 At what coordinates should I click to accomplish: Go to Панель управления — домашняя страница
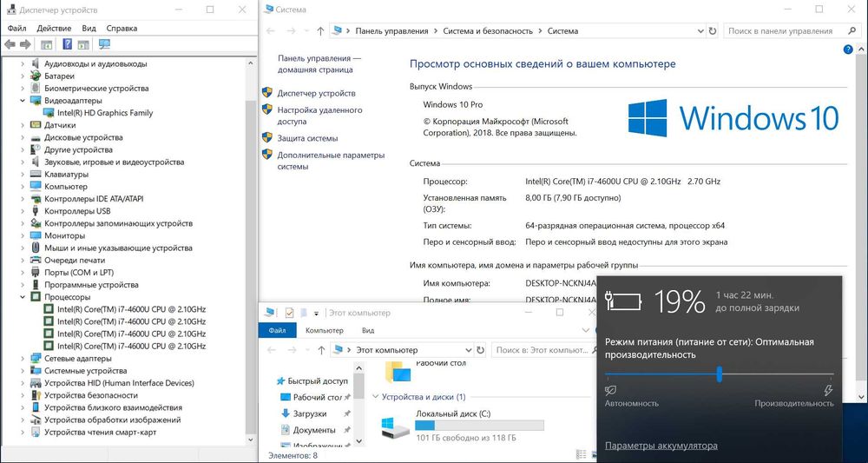point(319,64)
